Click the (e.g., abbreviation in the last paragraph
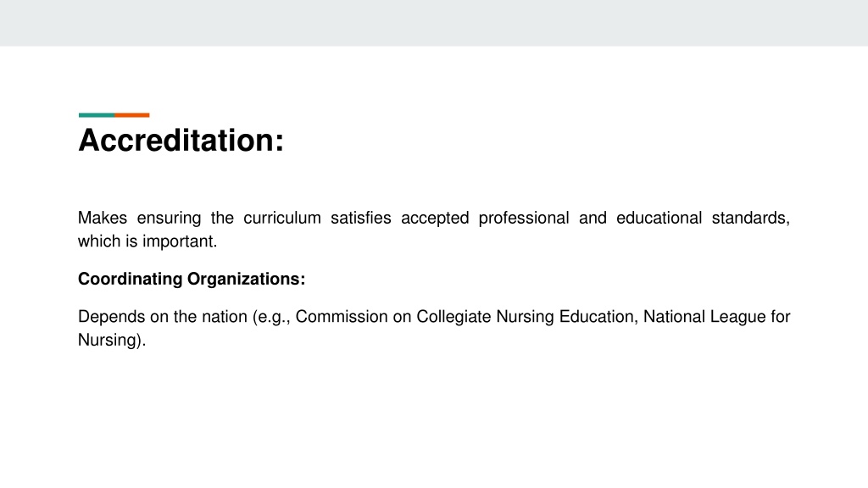 coord(271,317)
